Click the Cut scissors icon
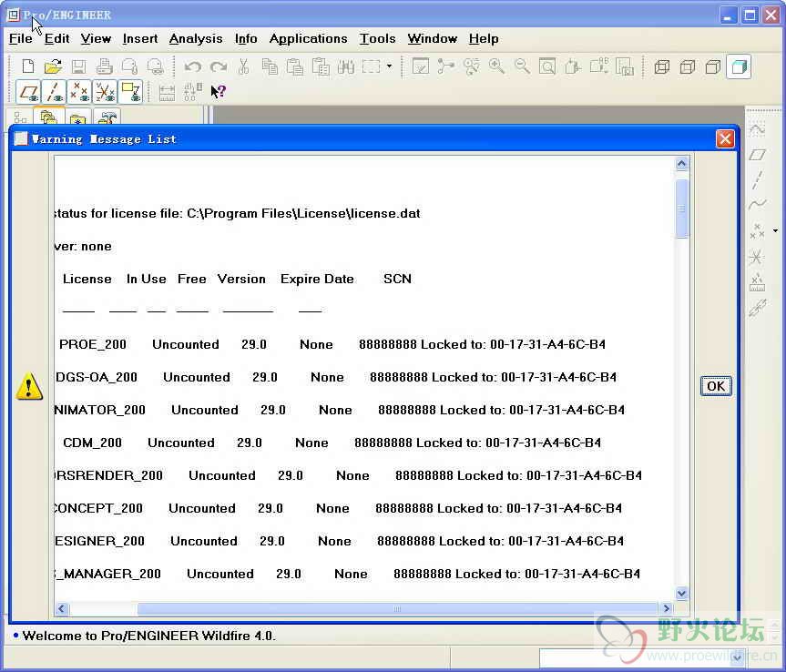The height and width of the screenshot is (672, 786). click(x=243, y=66)
